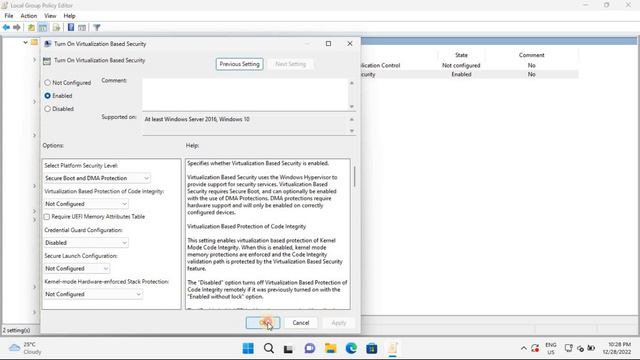This screenshot has width=640, height=360.
Task: Open the File menu
Action: [x=9, y=16]
